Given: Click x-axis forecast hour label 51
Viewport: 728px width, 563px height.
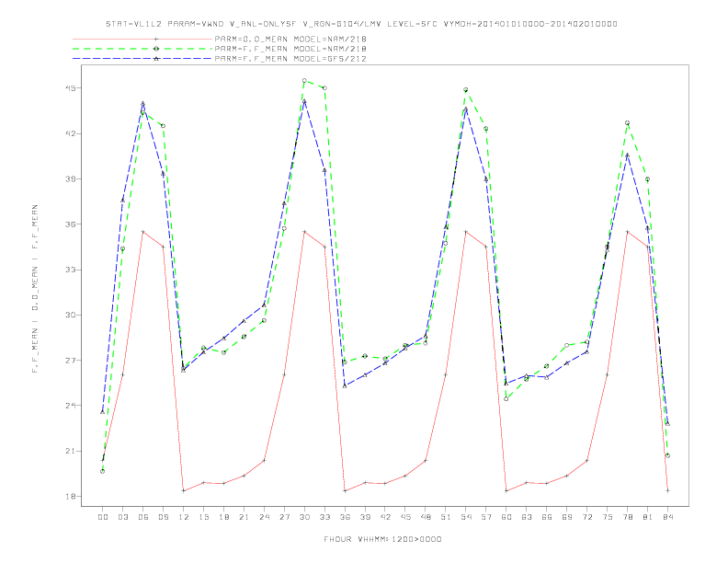Looking at the screenshot, I should tap(446, 517).
